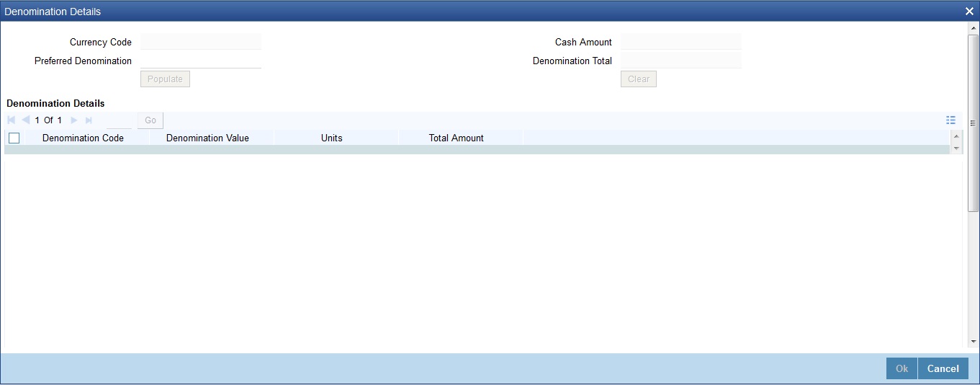Go to previous page of records
The height and width of the screenshot is (385, 980).
pyautogui.click(x=26, y=120)
